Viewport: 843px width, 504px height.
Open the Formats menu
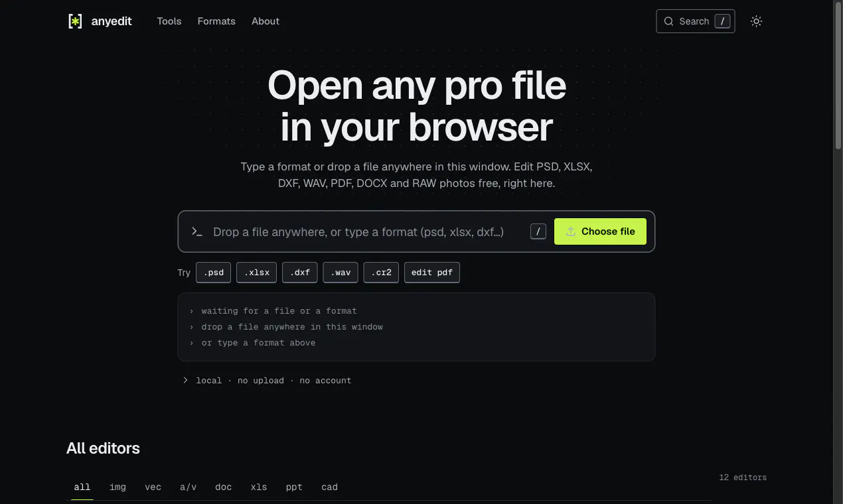coord(216,21)
